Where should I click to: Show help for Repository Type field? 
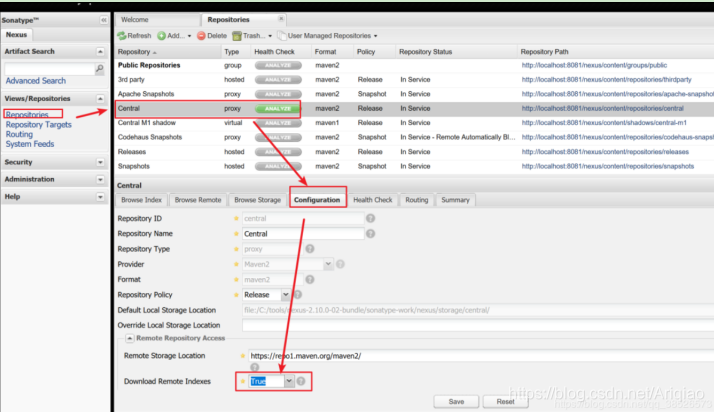pyautogui.click(x=310, y=249)
